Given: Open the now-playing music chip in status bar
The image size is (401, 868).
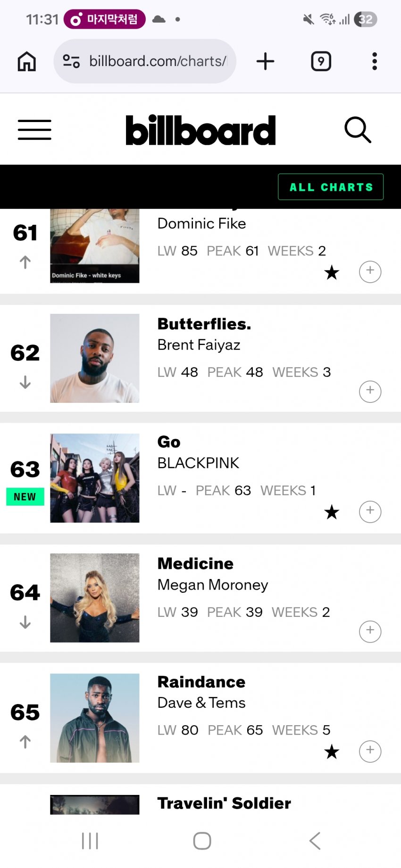Looking at the screenshot, I should 105,19.
